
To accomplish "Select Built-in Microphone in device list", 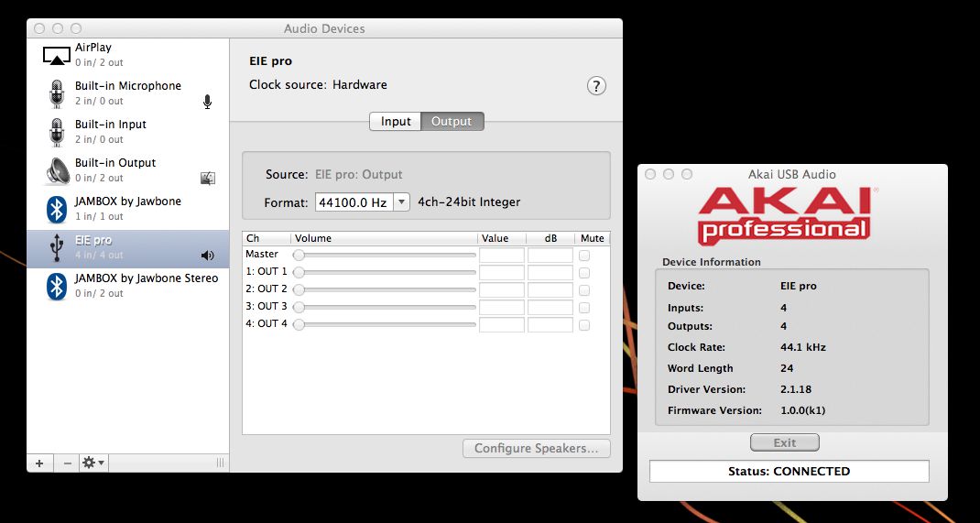I will pos(127,93).
